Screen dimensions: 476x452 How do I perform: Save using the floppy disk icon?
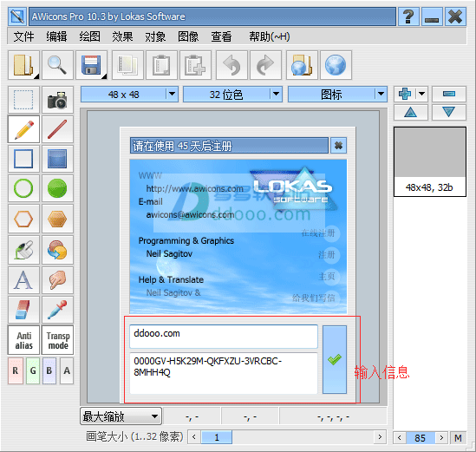coord(91,65)
